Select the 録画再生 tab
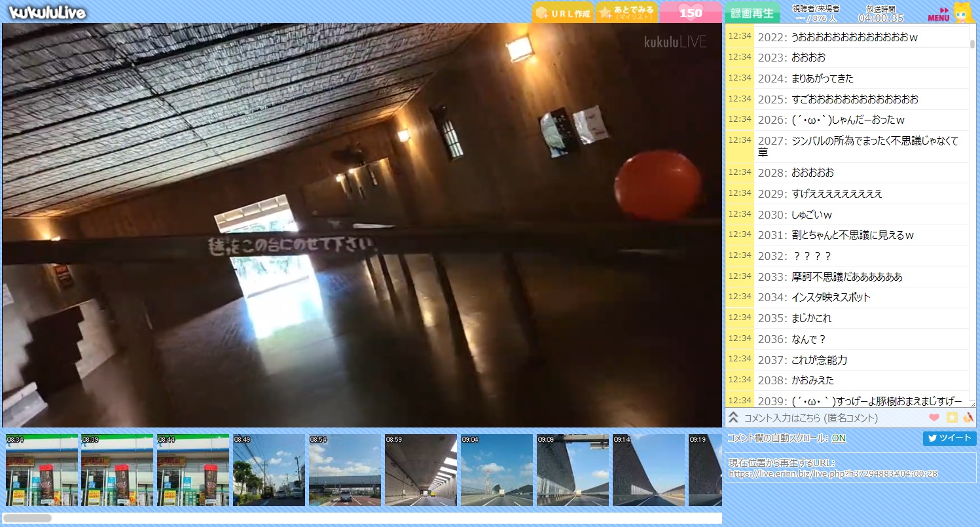This screenshot has height=527, width=980. tap(752, 12)
